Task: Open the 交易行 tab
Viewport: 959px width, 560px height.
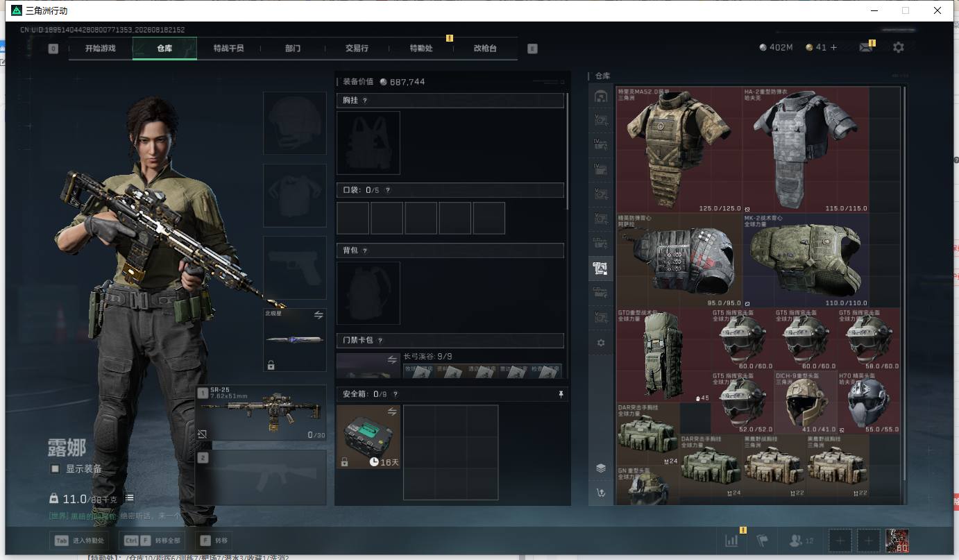Action: pyautogui.click(x=357, y=49)
